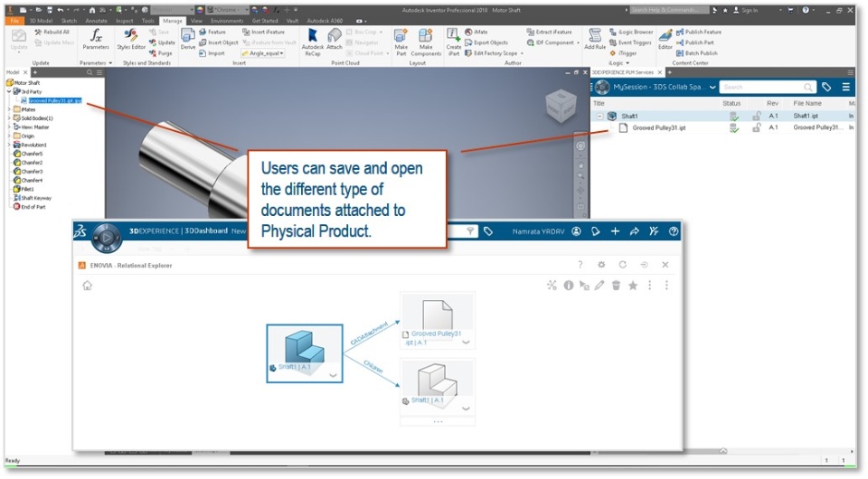Click Export Objects
The image size is (868, 479).
pos(486,42)
